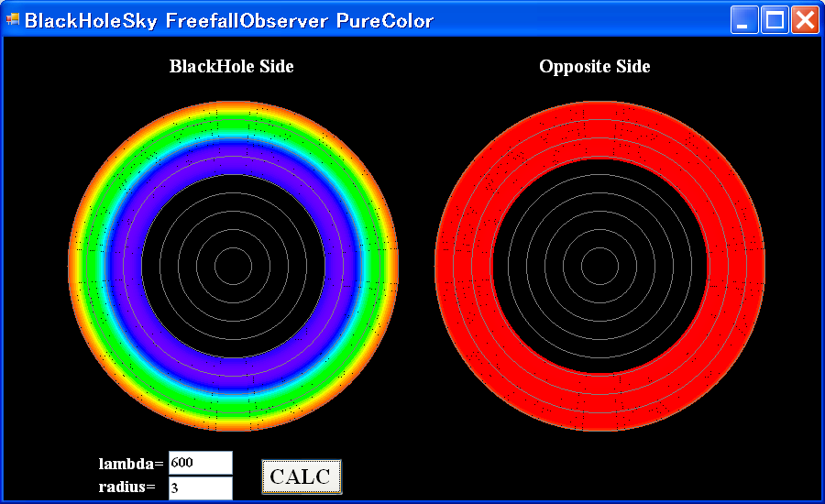
Task: Click the innermost white circle in Opposite disc
Action: (599, 248)
